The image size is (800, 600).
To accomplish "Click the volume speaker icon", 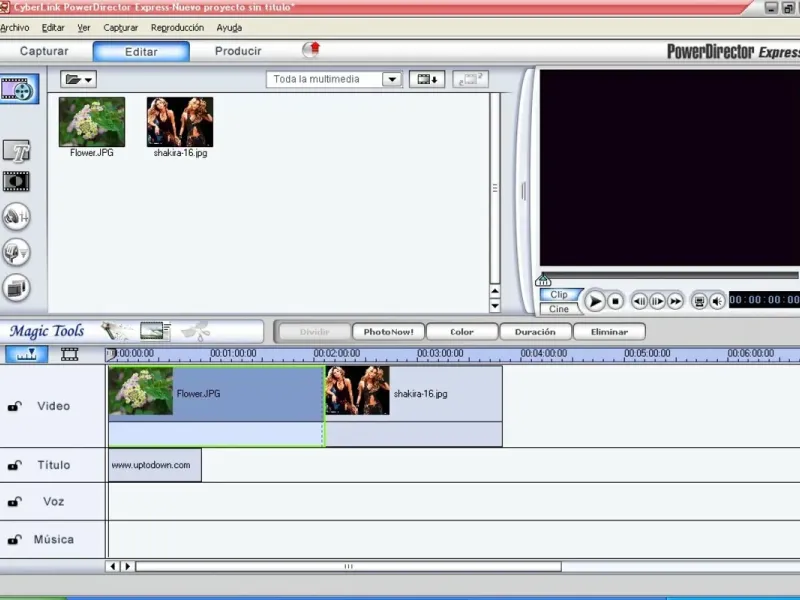I will point(717,301).
